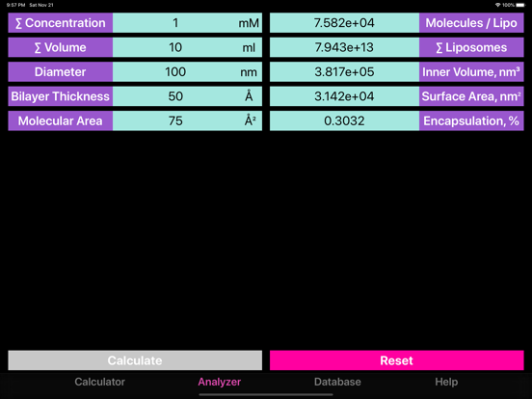Click the Å² unit in Molecular Area row
The image size is (532, 399).
pos(250,120)
